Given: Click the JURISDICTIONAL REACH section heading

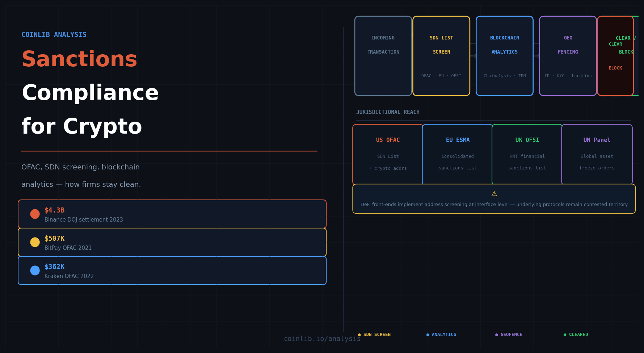Looking at the screenshot, I should pos(388,112).
